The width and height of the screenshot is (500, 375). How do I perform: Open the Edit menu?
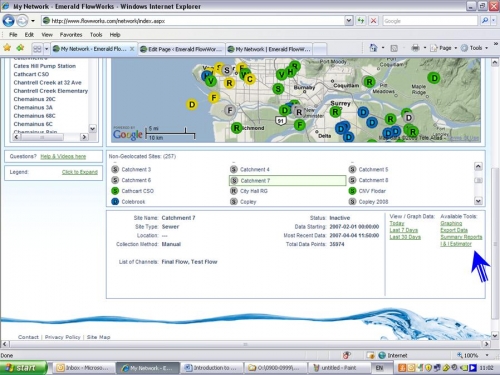click(29, 35)
